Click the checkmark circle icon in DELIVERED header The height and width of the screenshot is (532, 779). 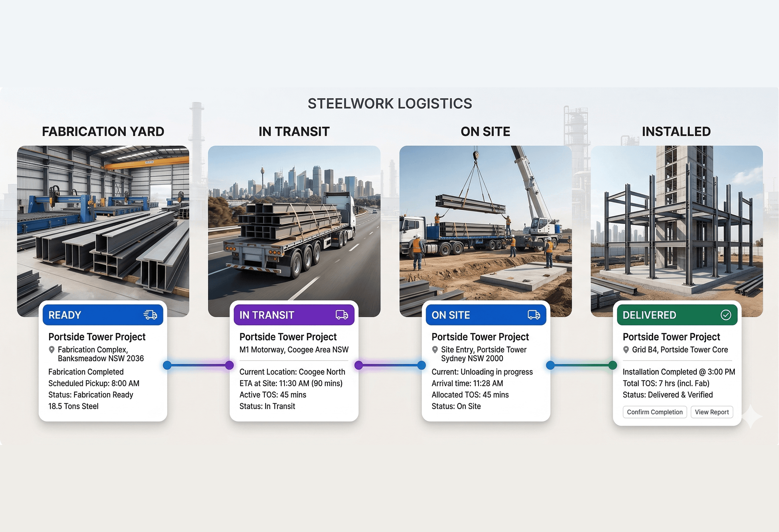[726, 315]
